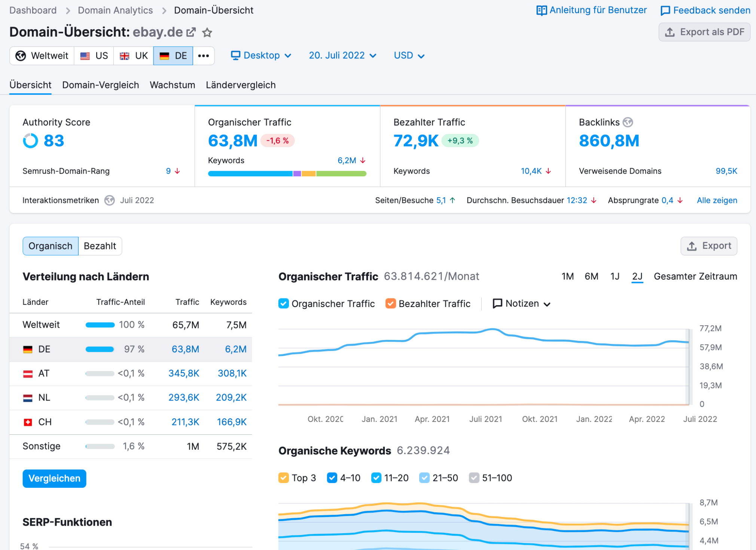This screenshot has width=756, height=550.
Task: Click down arrow beside Besuchsdauer 12:32
Action: click(x=594, y=200)
